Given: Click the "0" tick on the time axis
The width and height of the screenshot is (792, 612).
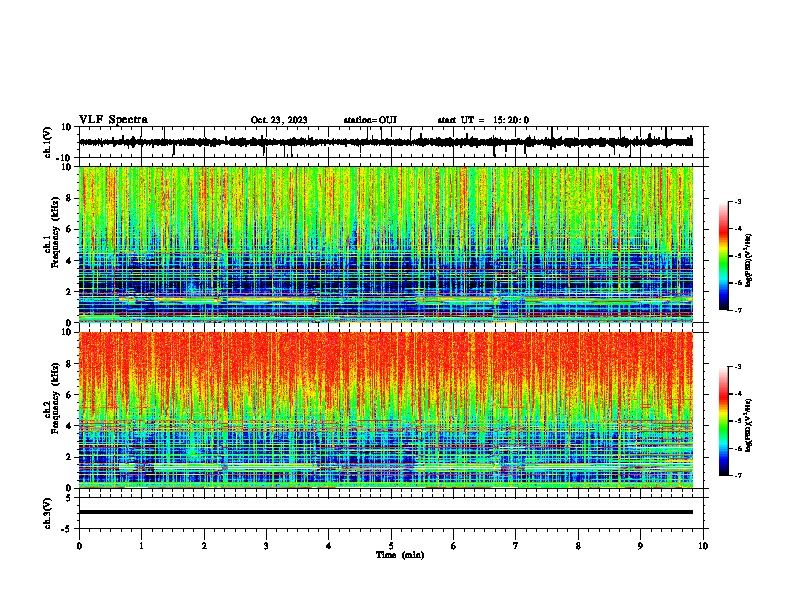Looking at the screenshot, I should (x=79, y=545).
